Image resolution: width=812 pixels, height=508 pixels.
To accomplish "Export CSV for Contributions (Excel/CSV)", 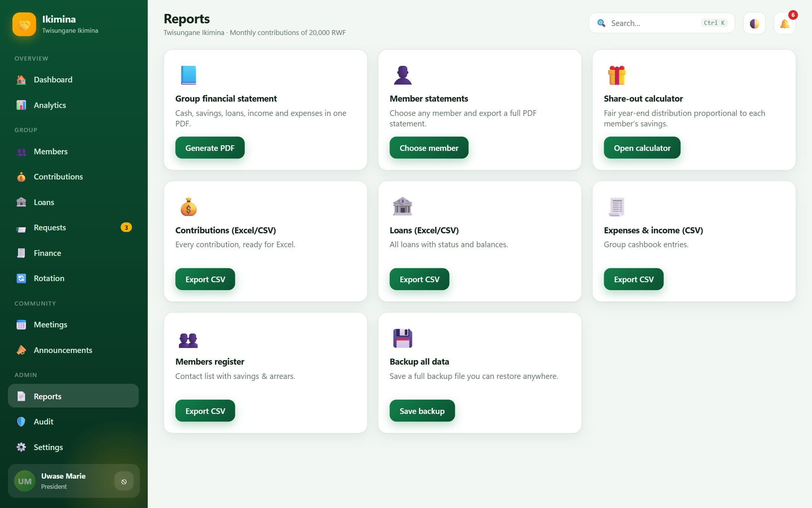I will (x=205, y=279).
